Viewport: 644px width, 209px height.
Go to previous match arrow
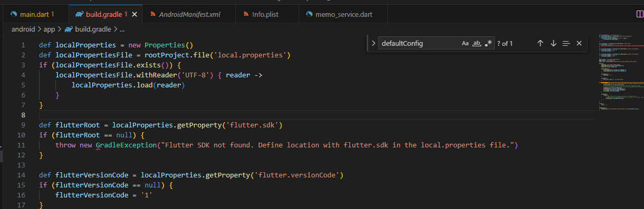(x=540, y=43)
